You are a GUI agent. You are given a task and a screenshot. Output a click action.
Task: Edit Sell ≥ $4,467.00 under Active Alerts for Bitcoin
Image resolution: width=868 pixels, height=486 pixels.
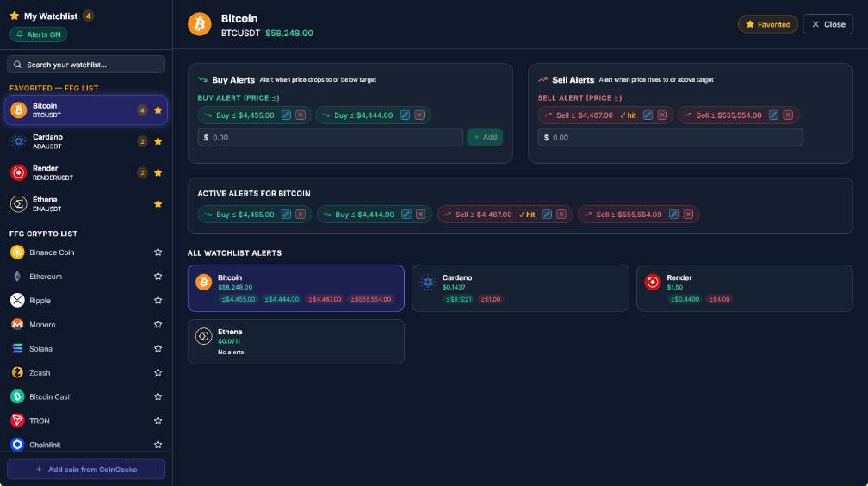point(547,215)
